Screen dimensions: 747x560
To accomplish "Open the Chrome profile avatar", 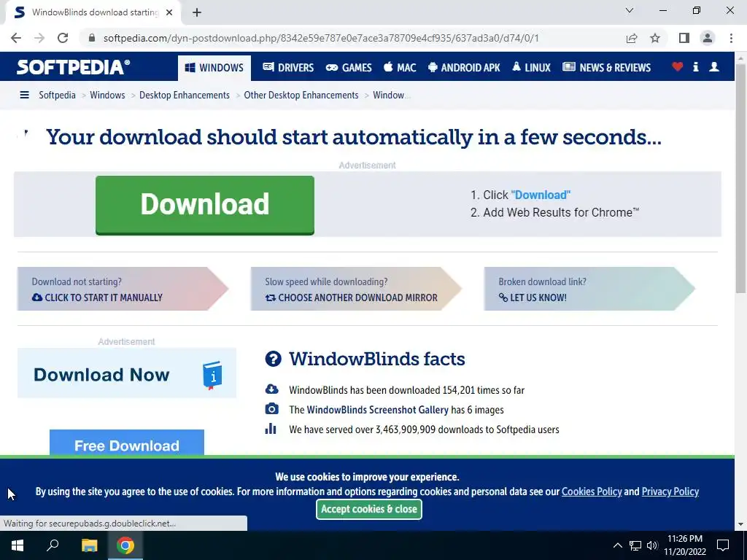I will pyautogui.click(x=708, y=38).
